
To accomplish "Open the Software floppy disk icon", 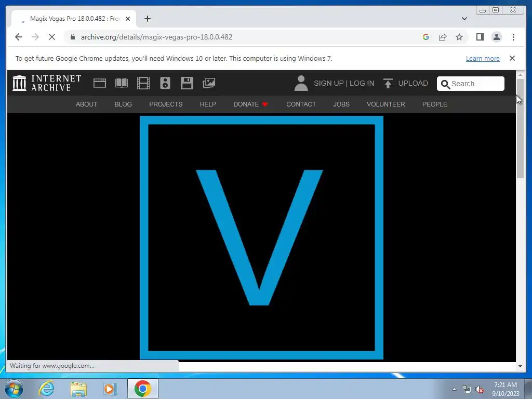I will 187,83.
